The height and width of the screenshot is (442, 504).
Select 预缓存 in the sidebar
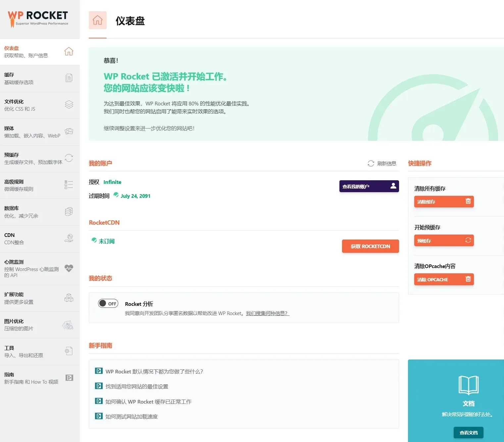[40, 159]
